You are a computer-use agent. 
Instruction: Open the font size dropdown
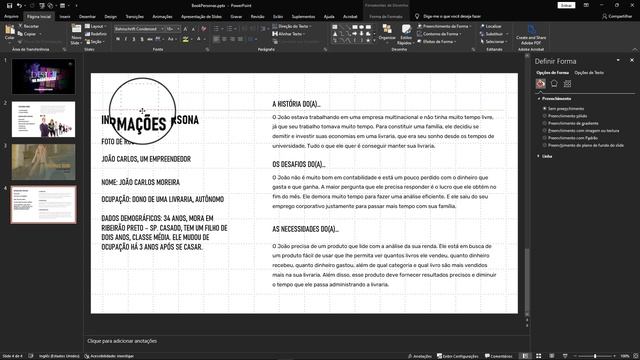(x=178, y=29)
